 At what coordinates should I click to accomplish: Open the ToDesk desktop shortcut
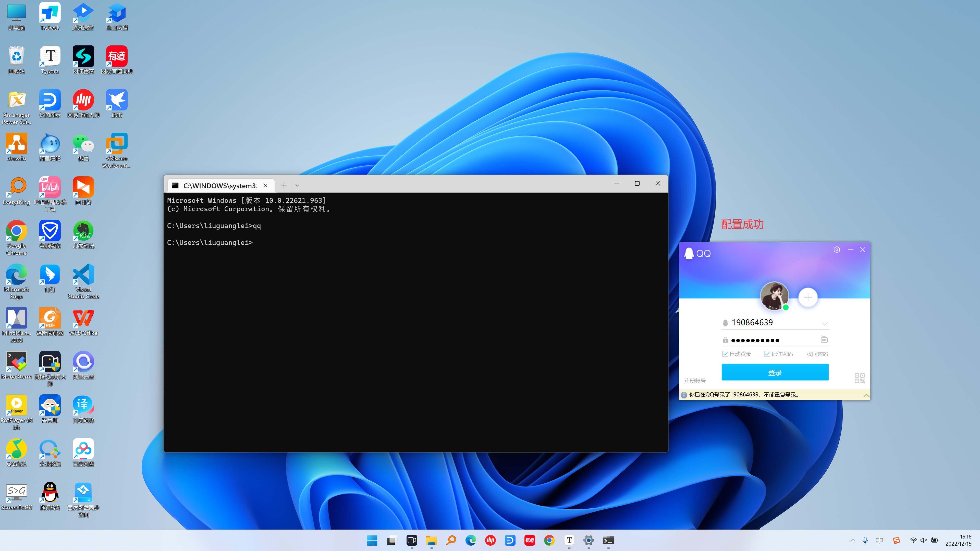coord(50,16)
